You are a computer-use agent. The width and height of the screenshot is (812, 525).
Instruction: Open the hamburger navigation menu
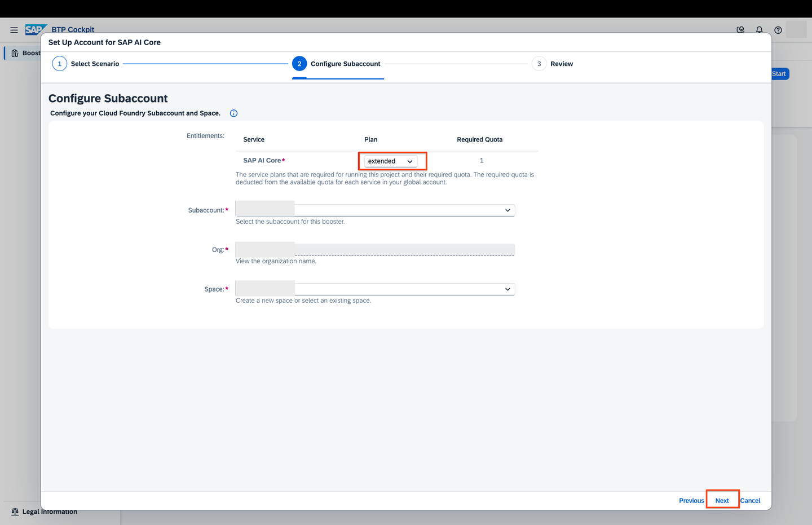coord(14,30)
